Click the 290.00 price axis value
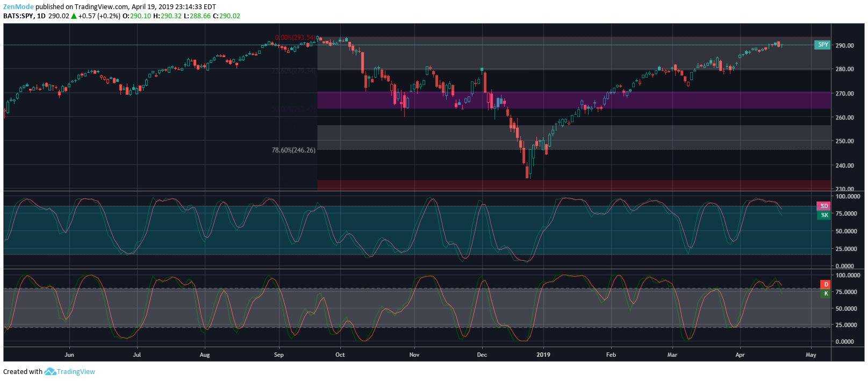This screenshot has width=868, height=381. tap(844, 45)
